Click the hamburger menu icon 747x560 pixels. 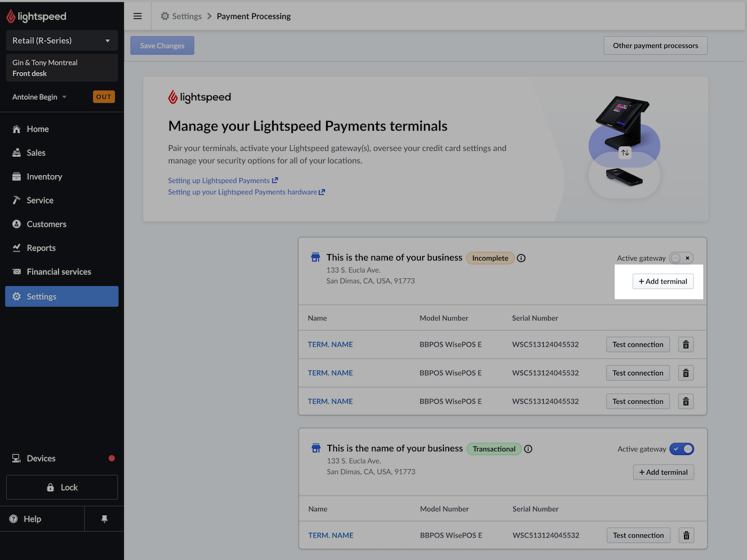138,16
